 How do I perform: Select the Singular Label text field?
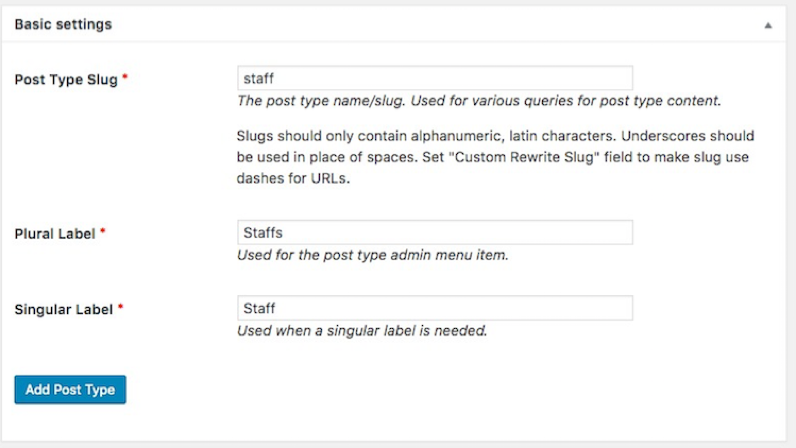click(435, 308)
